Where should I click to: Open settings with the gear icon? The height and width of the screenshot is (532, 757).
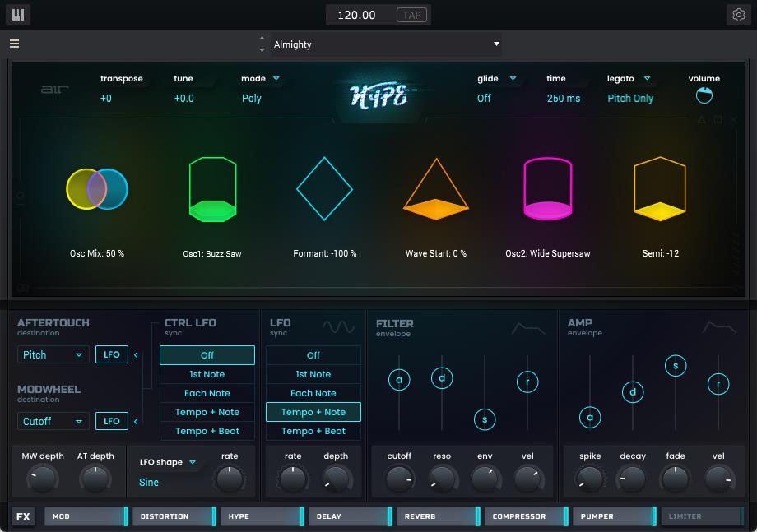[x=737, y=15]
